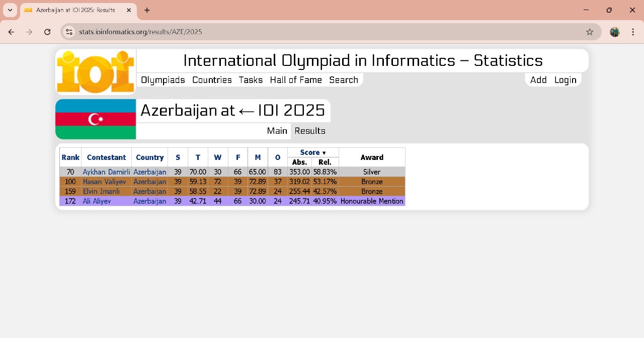Minimize the browser window

pyautogui.click(x=586, y=10)
